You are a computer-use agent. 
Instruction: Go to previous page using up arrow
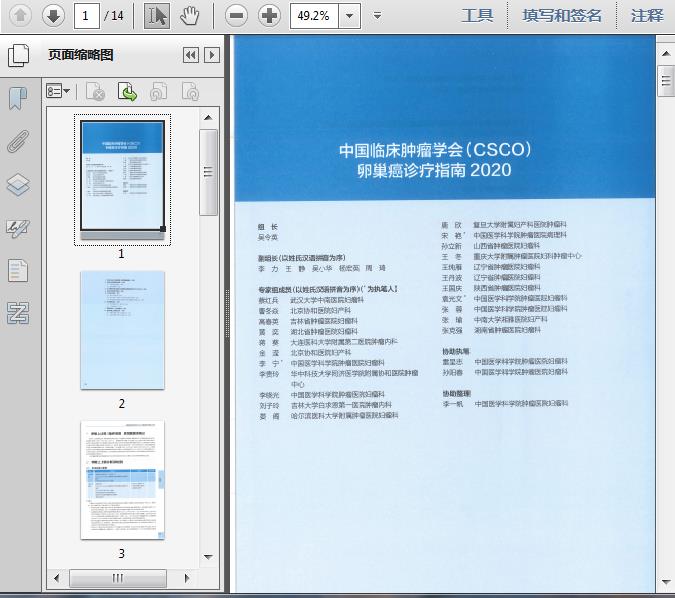click(x=20, y=16)
